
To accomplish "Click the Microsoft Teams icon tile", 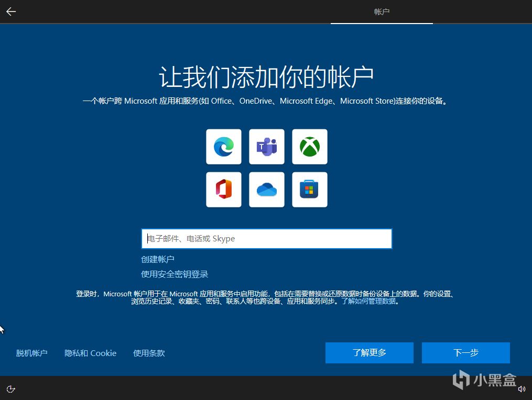I will coord(267,147).
